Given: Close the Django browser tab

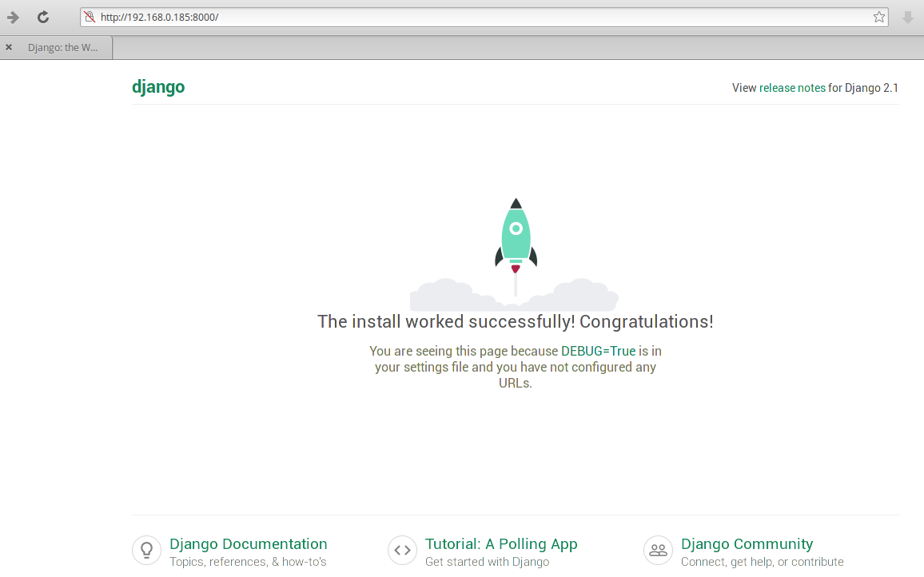Looking at the screenshot, I should [x=9, y=47].
